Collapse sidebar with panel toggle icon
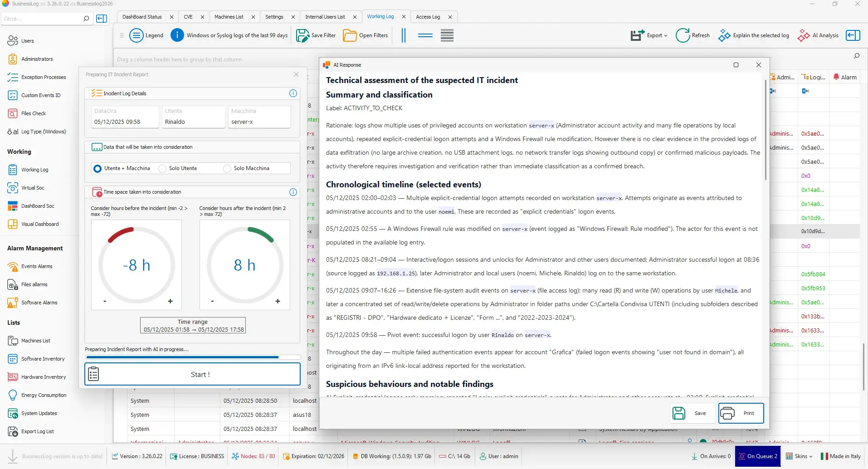This screenshot has width=868, height=469. (102, 19)
